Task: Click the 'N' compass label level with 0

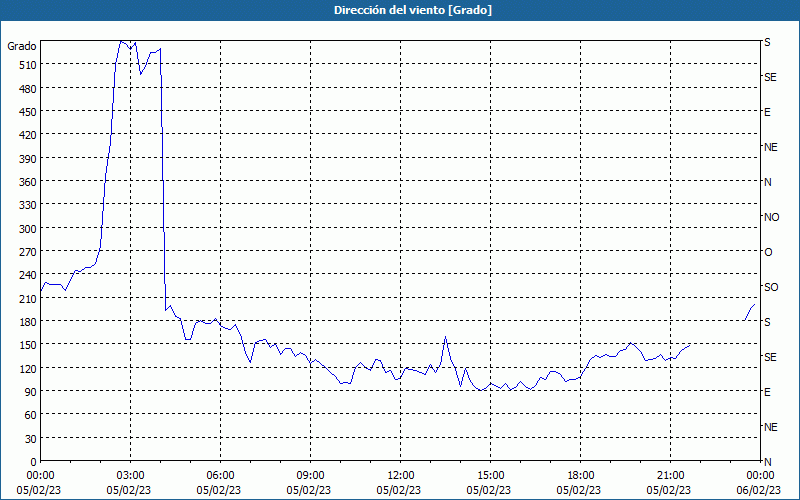Action: coord(768,462)
